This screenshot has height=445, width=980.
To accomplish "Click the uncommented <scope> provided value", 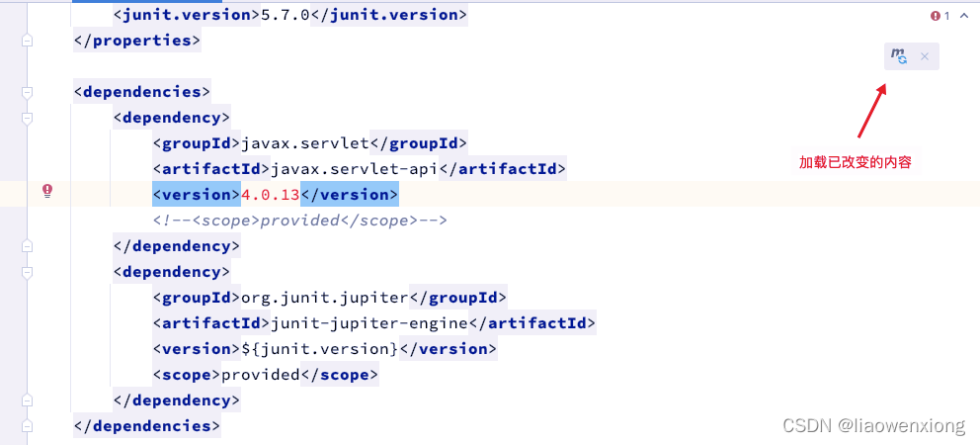I will click(x=261, y=374).
